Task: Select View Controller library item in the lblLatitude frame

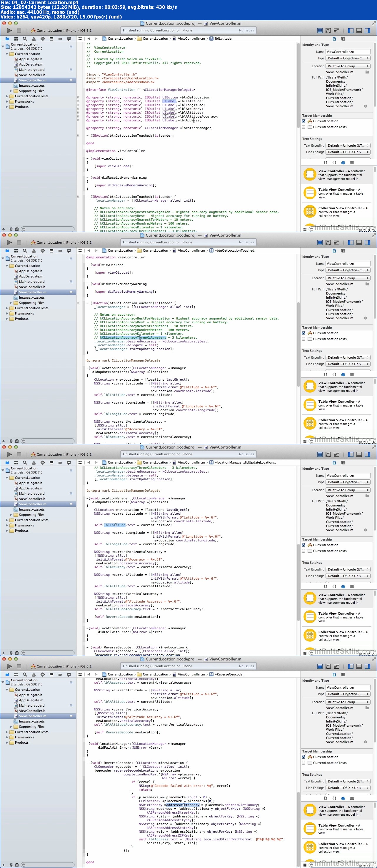Action: (x=336, y=175)
